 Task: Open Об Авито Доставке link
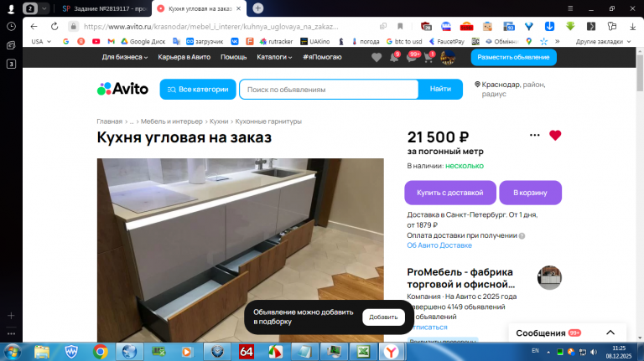pos(439,245)
